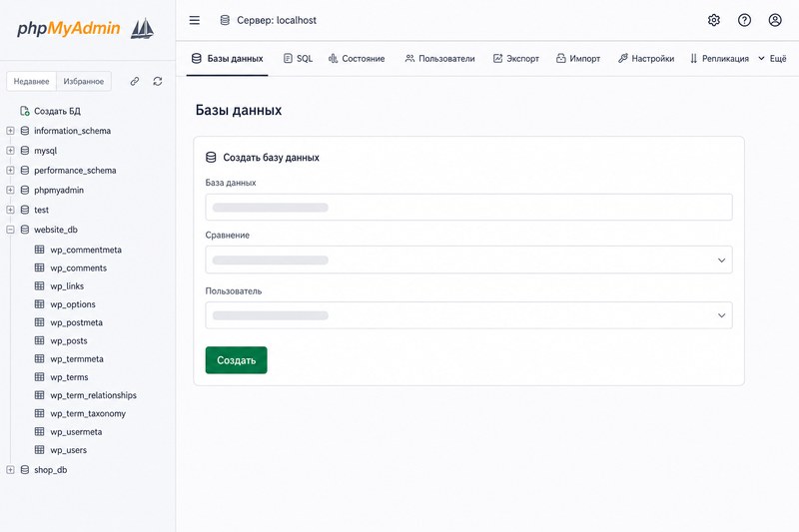Click the phpmyadmin database icon
The height and width of the screenshot is (532, 799).
(24, 190)
